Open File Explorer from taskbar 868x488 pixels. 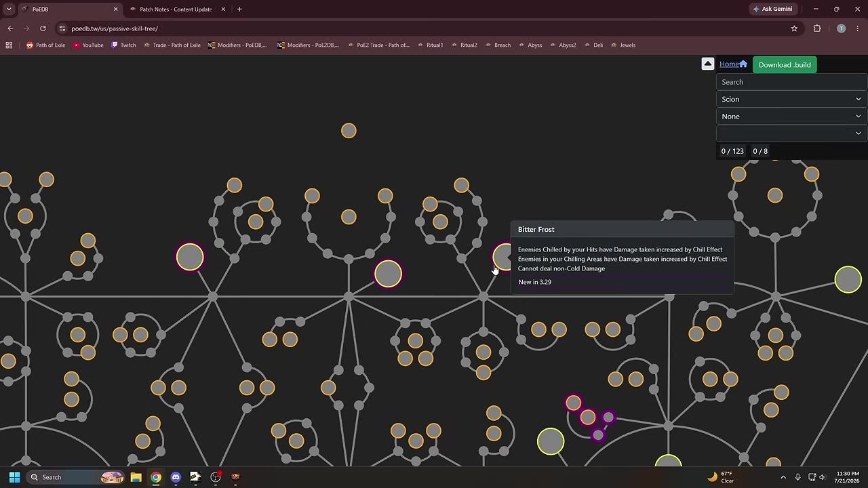[x=136, y=477]
